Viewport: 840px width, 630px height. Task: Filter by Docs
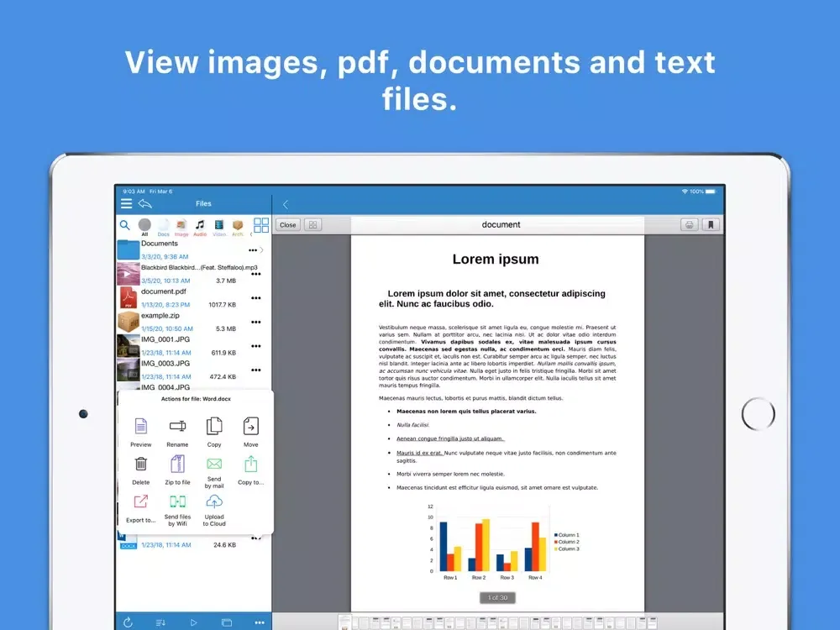pyautogui.click(x=164, y=227)
